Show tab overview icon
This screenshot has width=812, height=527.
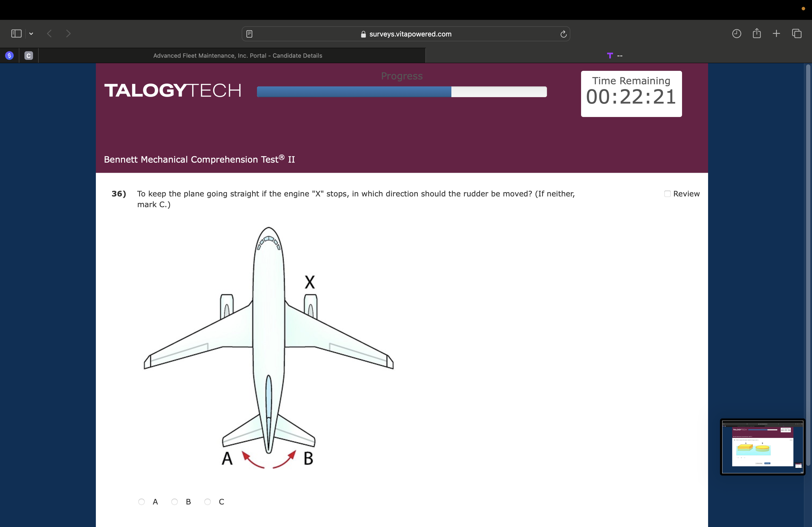click(x=797, y=33)
